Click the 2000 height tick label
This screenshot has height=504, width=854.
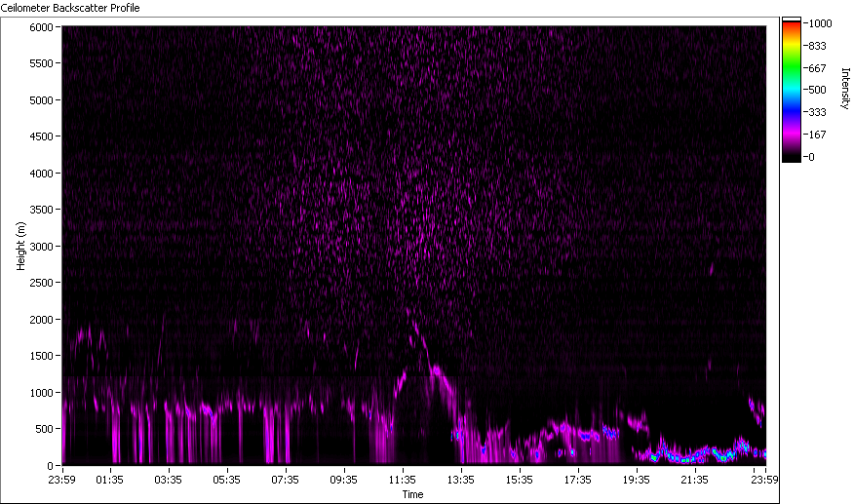click(41, 320)
